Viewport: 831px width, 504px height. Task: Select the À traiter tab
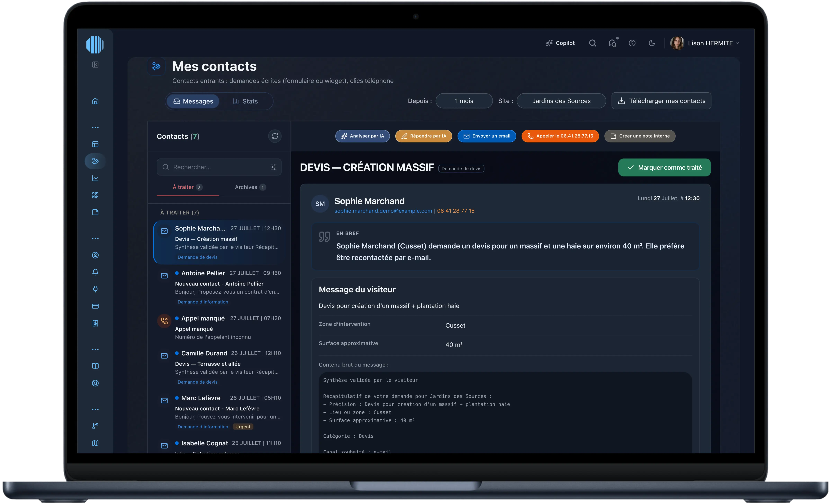coord(187,187)
